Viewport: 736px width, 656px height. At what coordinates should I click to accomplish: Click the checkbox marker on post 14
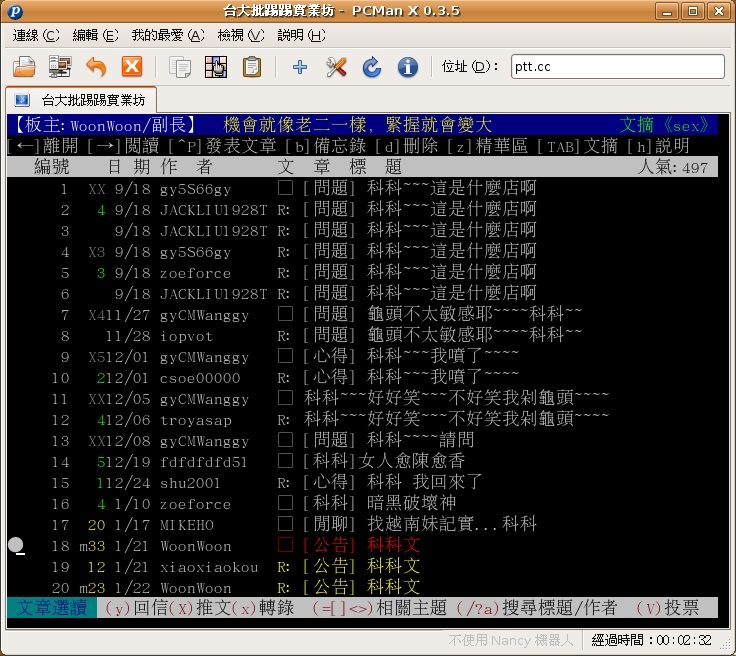pos(285,462)
